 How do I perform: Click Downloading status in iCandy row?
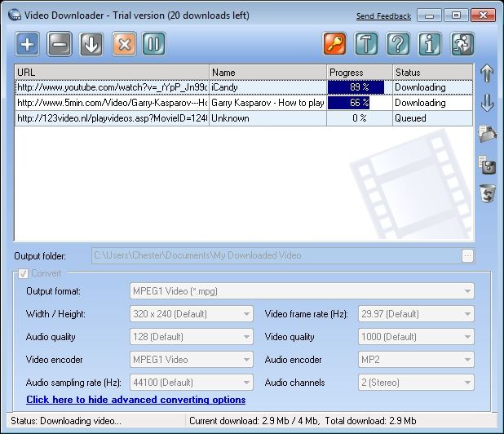(433, 87)
